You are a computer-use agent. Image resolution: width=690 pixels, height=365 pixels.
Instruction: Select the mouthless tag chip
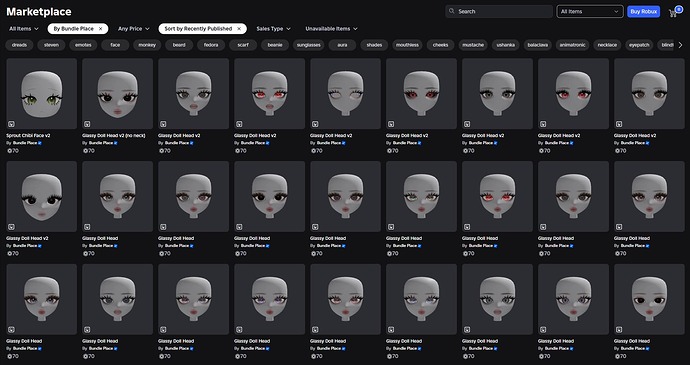(407, 45)
